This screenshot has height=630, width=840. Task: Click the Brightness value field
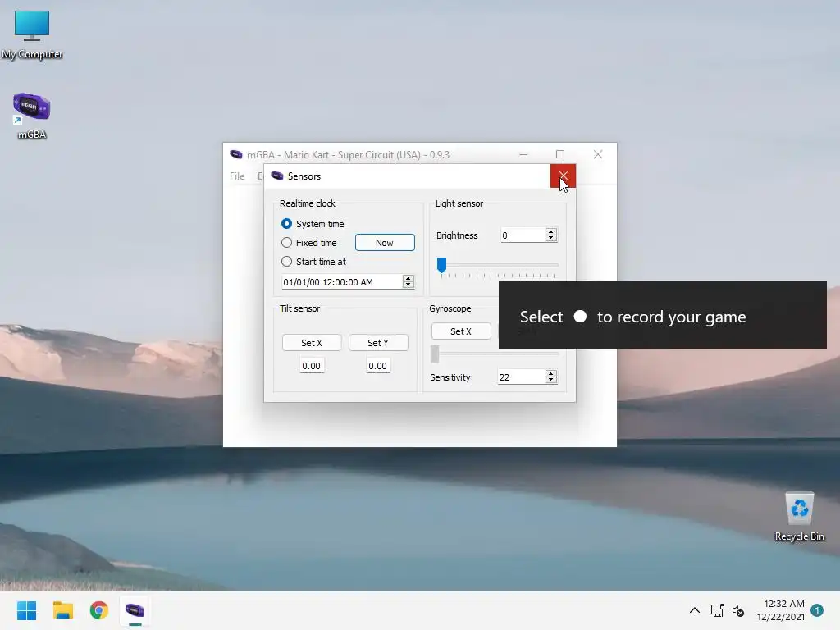tap(523, 235)
